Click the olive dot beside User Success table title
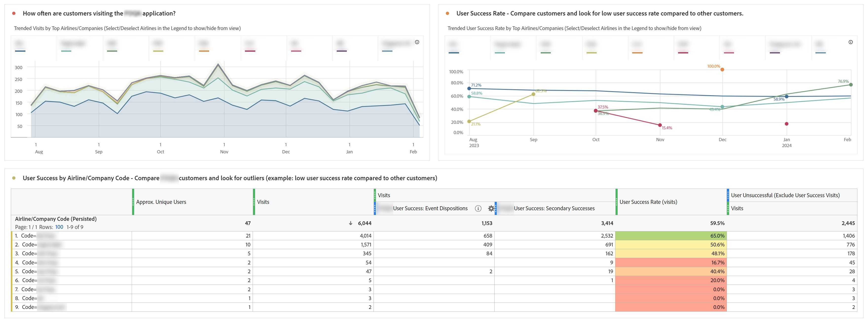 pyautogui.click(x=14, y=178)
